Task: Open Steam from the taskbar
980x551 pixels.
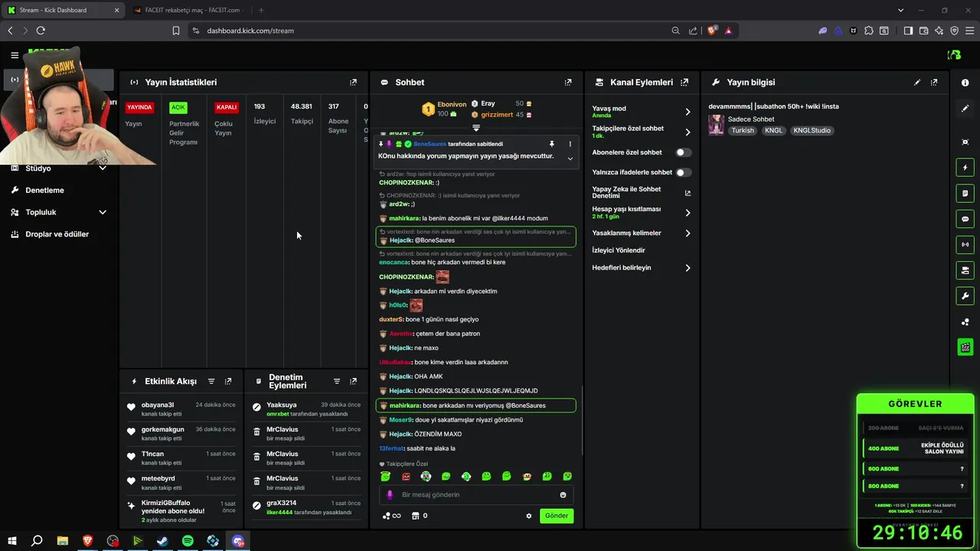Action: click(162, 541)
